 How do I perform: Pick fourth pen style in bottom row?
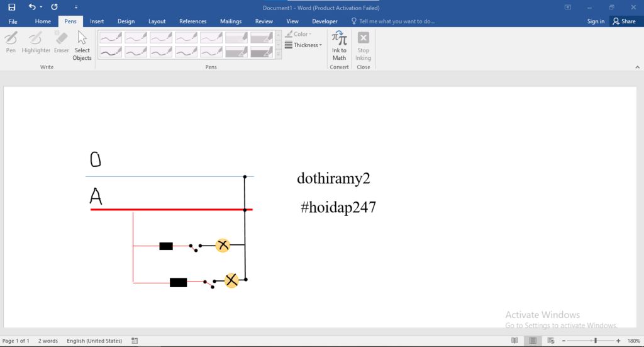click(x=186, y=52)
